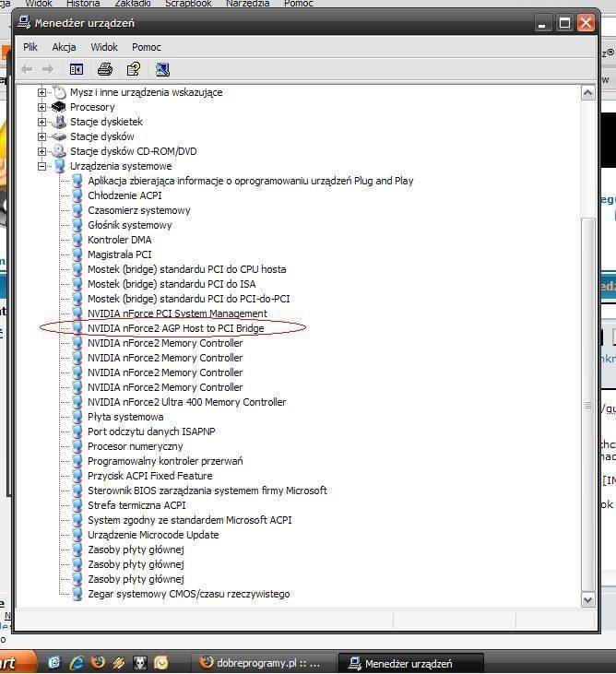Select Port odczytu danych ISAPNP

pos(151,432)
